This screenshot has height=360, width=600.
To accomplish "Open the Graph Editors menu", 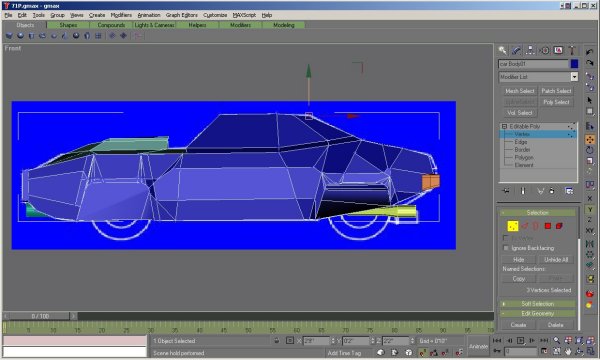I will [x=182, y=15].
